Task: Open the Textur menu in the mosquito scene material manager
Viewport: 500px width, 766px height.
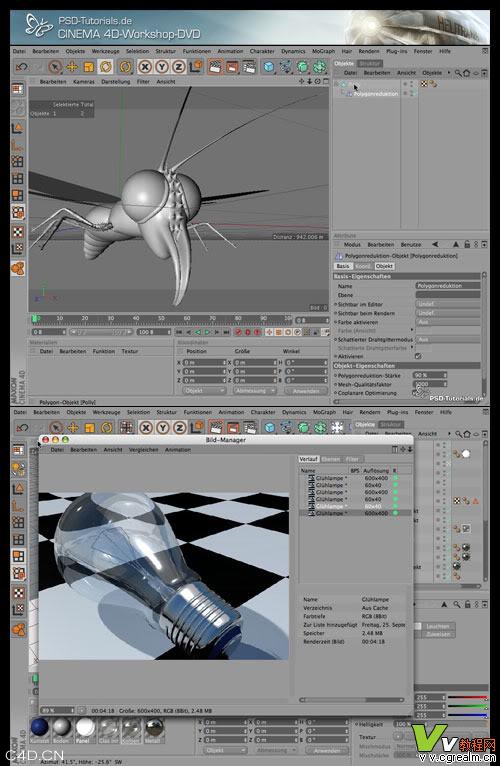Action: (130, 351)
